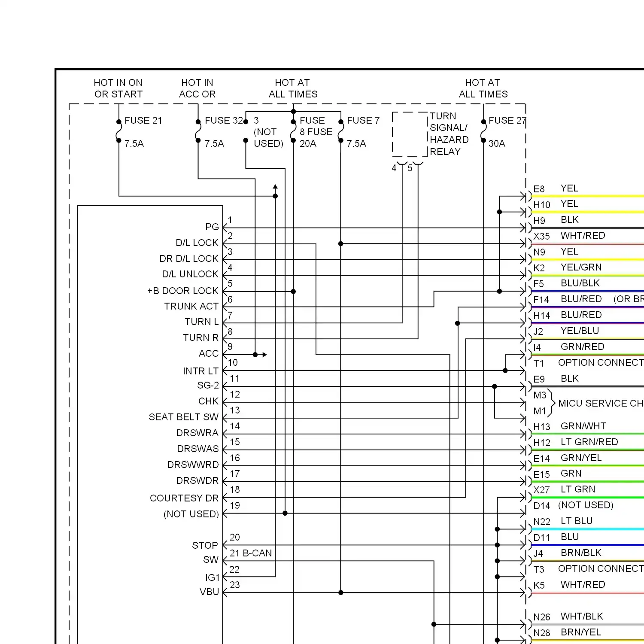Image resolution: width=644 pixels, height=644 pixels.
Task: Click connector H13 GRN/WHT label
Action: pos(570,427)
